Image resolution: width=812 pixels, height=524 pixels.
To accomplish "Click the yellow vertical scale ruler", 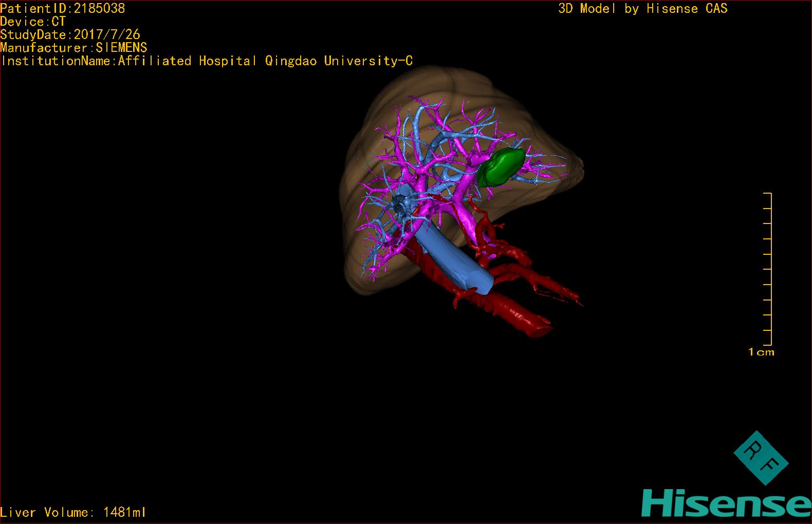I will click(x=768, y=269).
